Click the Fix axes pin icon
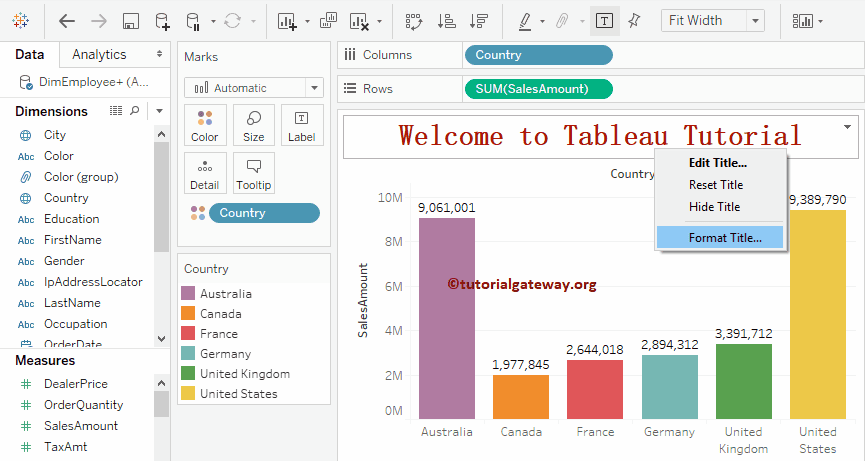 (x=634, y=21)
